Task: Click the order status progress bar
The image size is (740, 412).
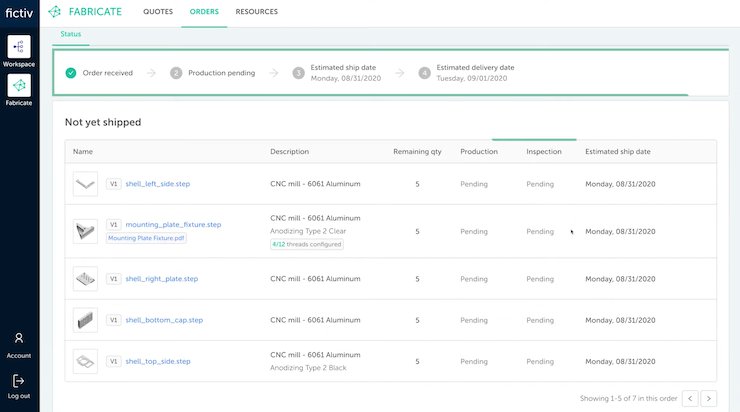Action: [370, 94]
